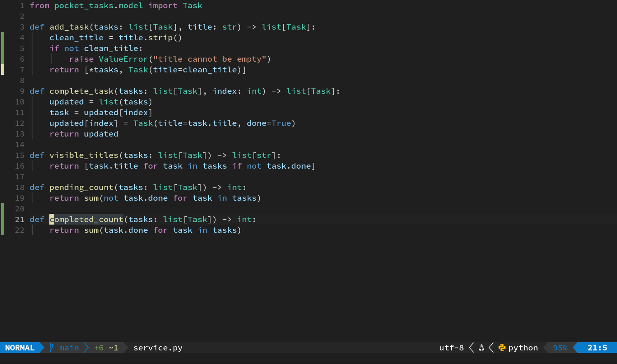This screenshot has width=617, height=364.
Task: Click the Linux penguin fileformat icon
Action: coord(481,348)
